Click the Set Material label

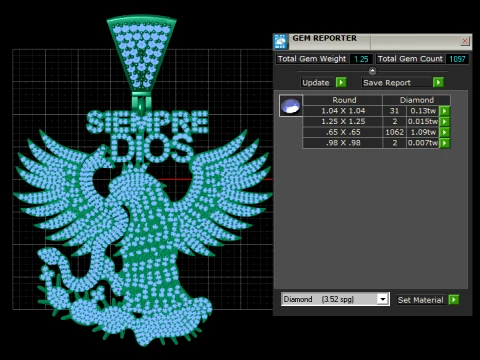coord(420,300)
